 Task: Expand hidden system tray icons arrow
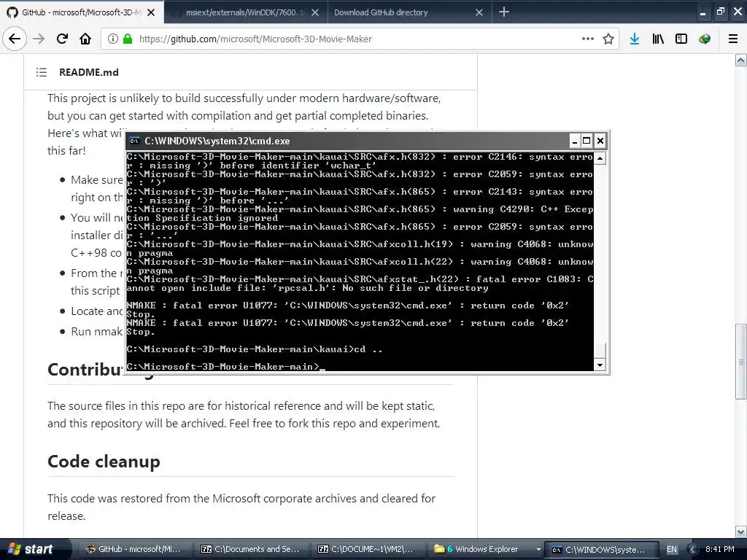click(693, 549)
